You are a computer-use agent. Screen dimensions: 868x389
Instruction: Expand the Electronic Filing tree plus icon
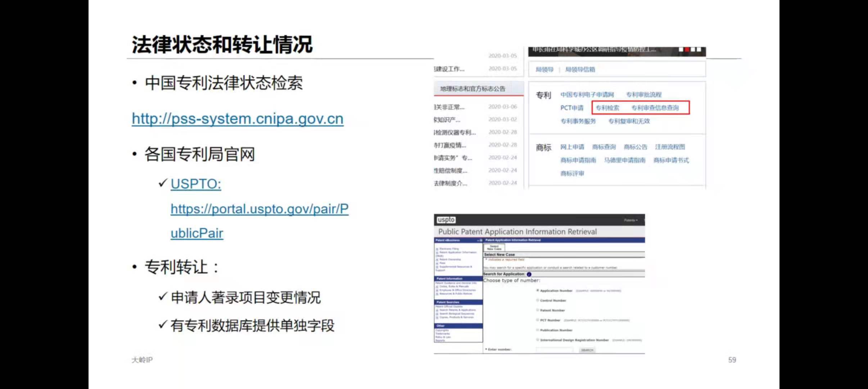[437, 249]
